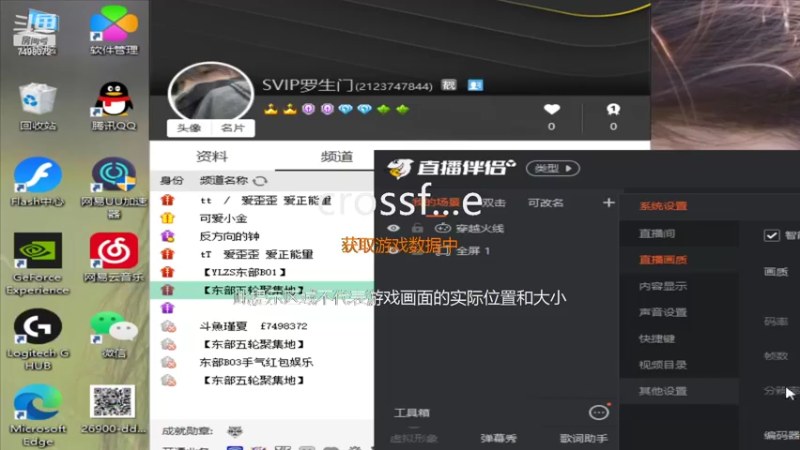Click the gamepad icon of 穿越火线 source
This screenshot has height=450, width=800.
[x=442, y=228]
